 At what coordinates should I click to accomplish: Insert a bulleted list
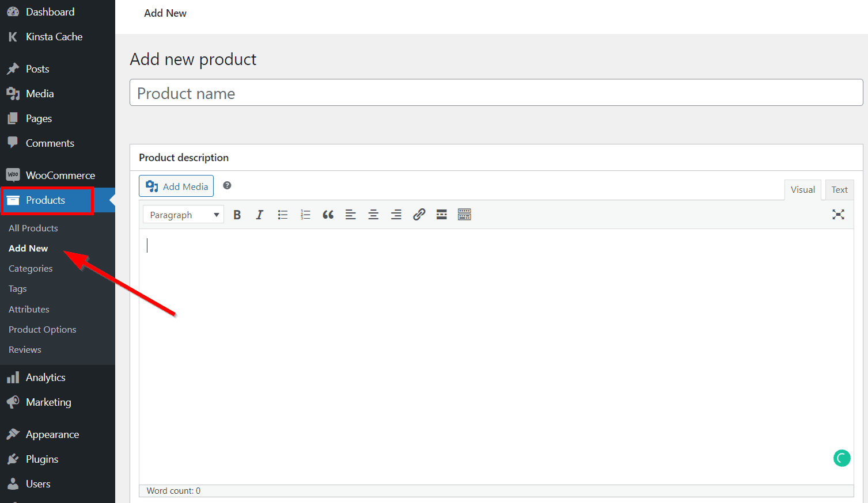[x=282, y=214]
